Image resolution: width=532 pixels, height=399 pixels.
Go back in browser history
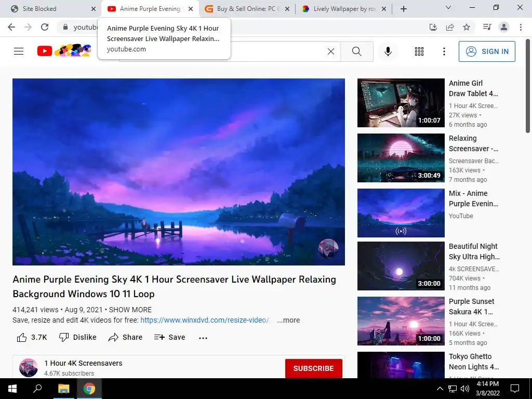pos(11,27)
